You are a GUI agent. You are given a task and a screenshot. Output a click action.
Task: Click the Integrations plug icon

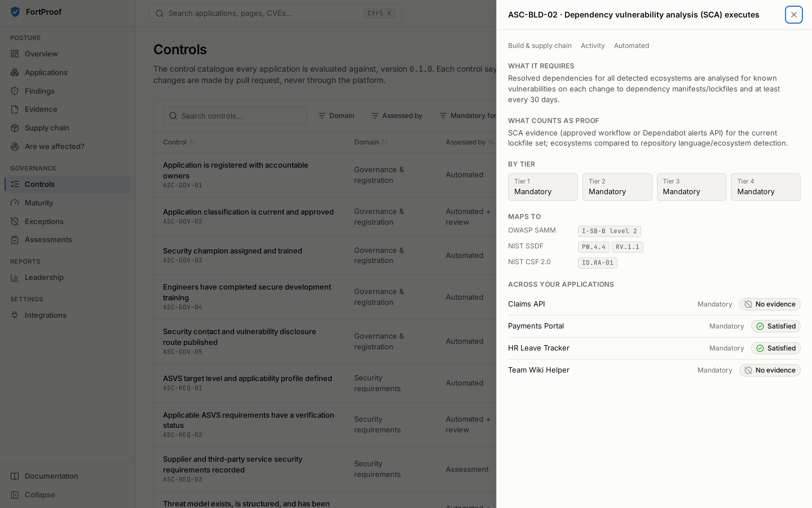pyautogui.click(x=14, y=315)
